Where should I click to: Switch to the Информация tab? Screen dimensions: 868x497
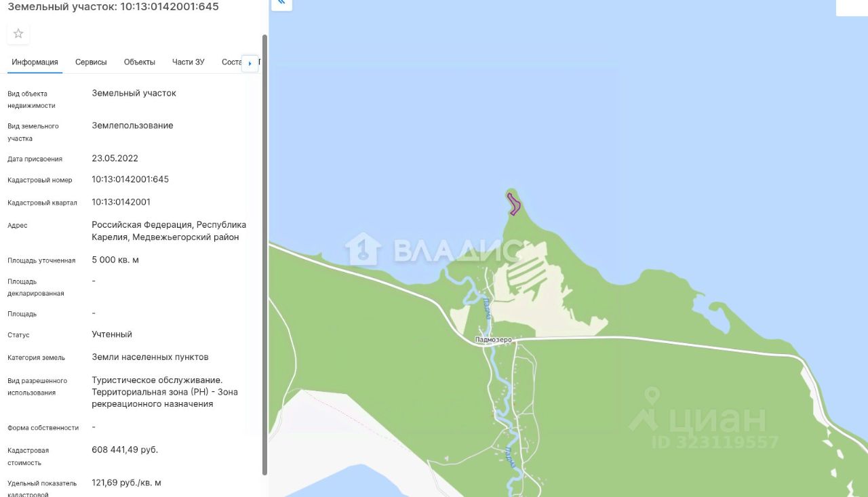35,62
